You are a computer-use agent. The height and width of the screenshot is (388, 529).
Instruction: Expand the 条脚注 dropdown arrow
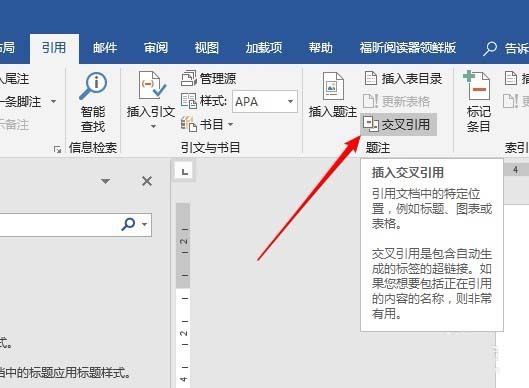54,101
